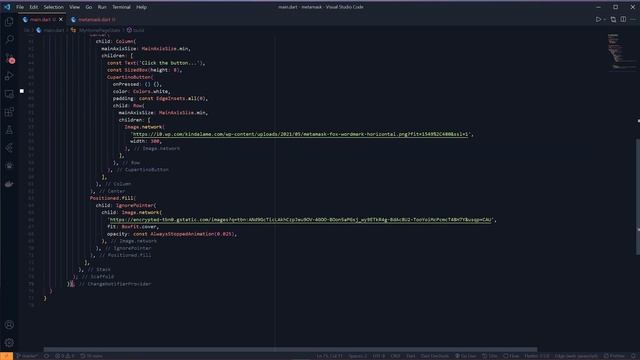Expand the run options dropdown arrow

(604, 20)
